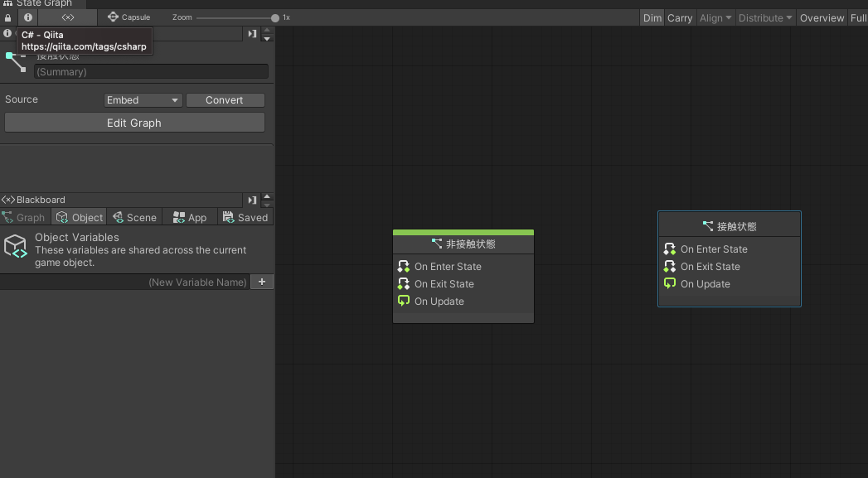Add new variable with the plus button

pos(262,282)
